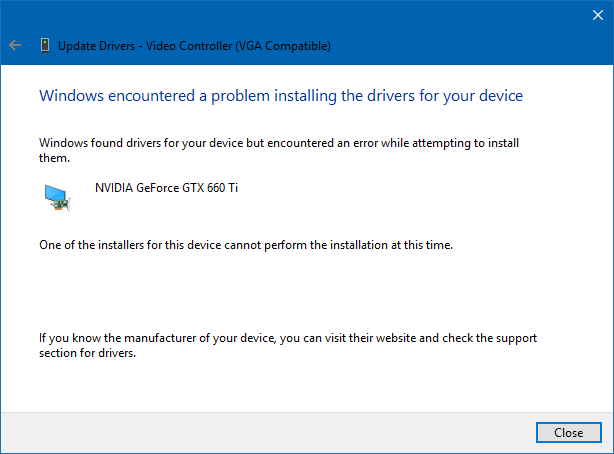Viewport: 614px width, 454px height.
Task: Click the Update Drivers title text
Action: click(x=194, y=46)
